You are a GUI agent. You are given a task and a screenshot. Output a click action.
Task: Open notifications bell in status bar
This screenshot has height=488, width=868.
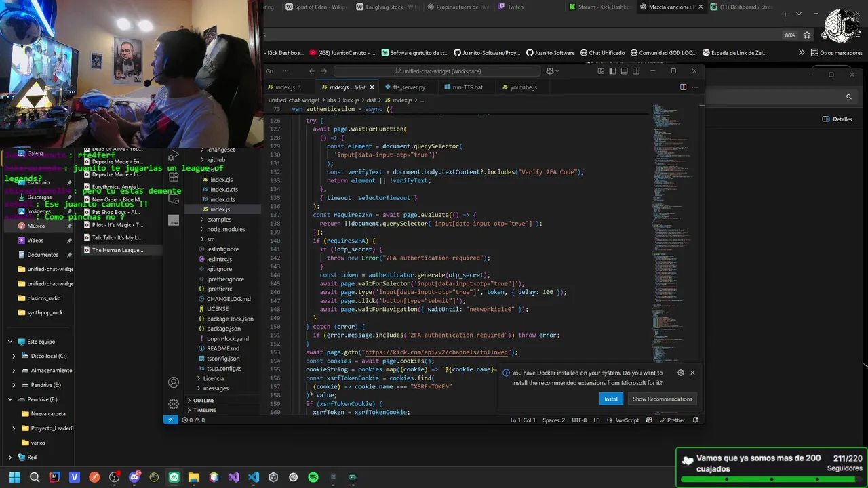tap(695, 420)
